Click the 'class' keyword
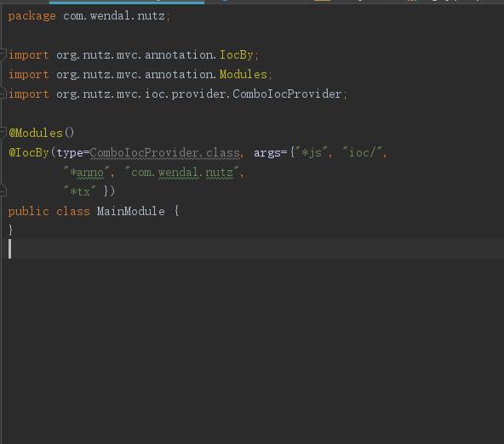Image resolution: width=504 pixels, height=444 pixels. [73, 212]
